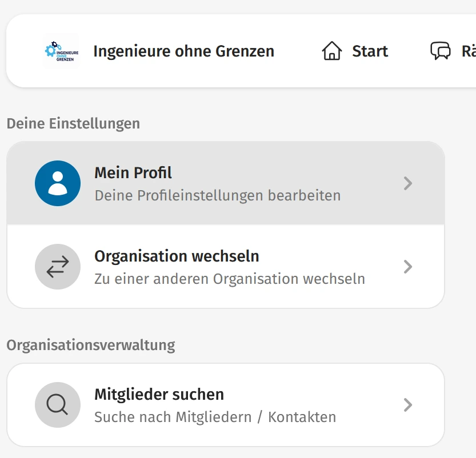Click the blue profile avatar icon
The height and width of the screenshot is (458, 476).
tap(58, 183)
